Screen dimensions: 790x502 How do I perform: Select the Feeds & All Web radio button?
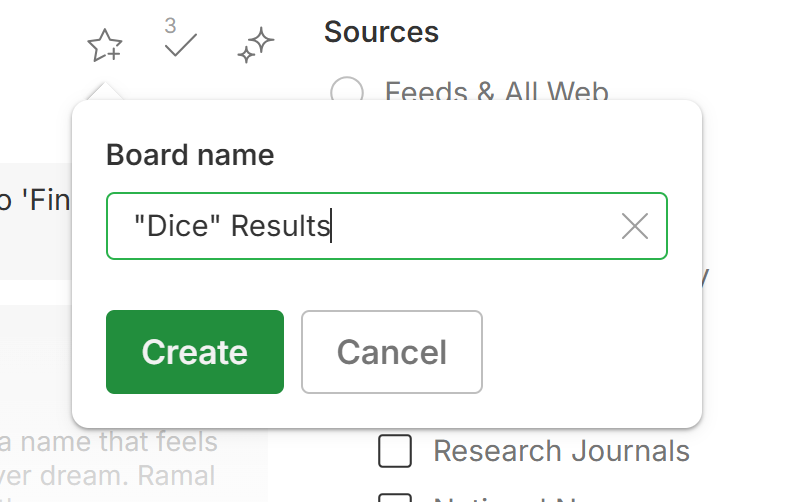347,94
